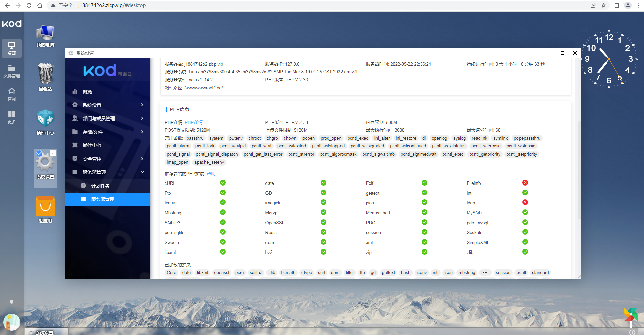This screenshot has height=335, width=644.
Task: Click the notification bell icon
Action: (12, 302)
